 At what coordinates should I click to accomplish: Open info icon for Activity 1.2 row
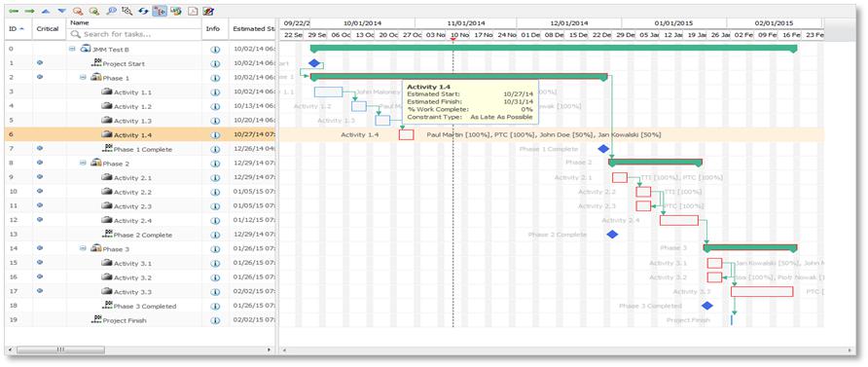pyautogui.click(x=215, y=106)
